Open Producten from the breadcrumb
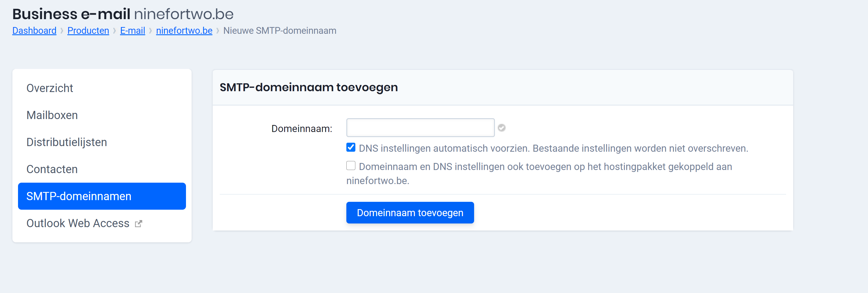This screenshot has height=293, width=868. (88, 30)
